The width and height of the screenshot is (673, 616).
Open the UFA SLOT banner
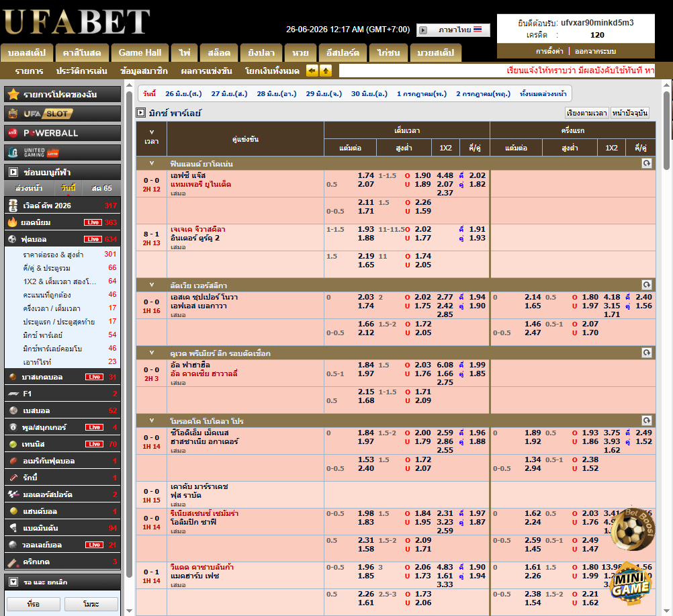pos(62,114)
